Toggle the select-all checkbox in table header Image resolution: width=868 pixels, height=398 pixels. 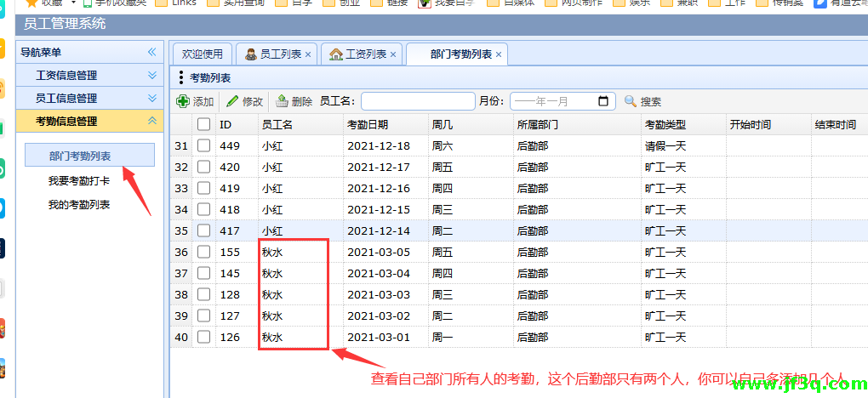click(203, 124)
